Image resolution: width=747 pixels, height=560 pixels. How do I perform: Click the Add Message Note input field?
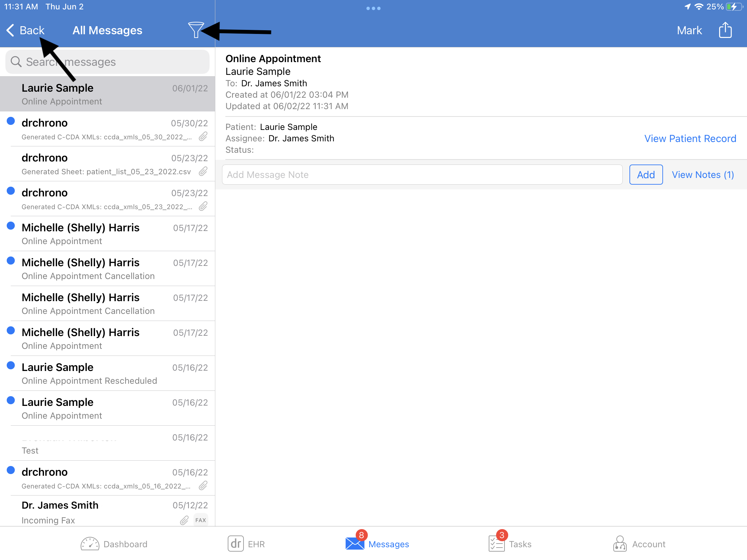click(421, 175)
